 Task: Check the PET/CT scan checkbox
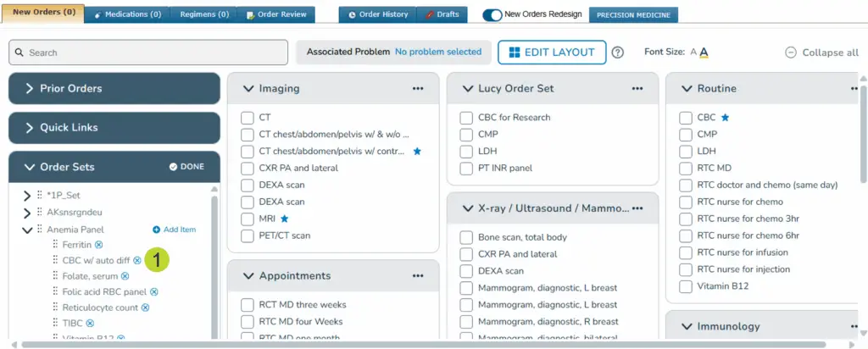coord(248,235)
